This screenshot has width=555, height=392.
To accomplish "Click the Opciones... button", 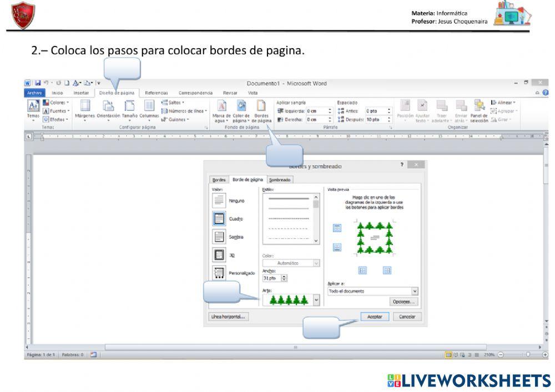I will pyautogui.click(x=403, y=302).
